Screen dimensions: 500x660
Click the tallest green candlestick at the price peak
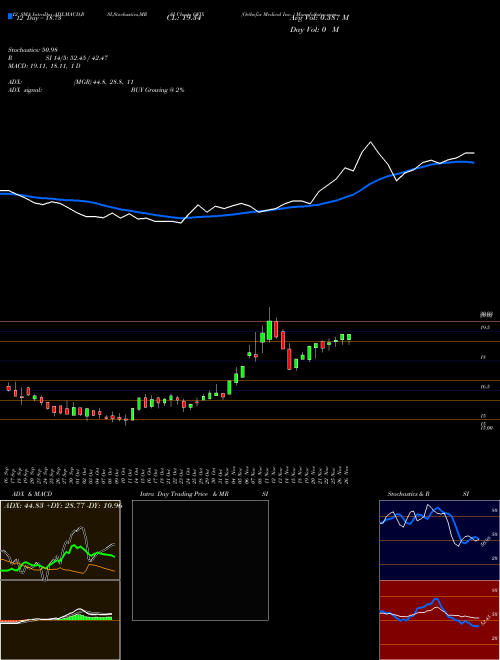pos(269,330)
